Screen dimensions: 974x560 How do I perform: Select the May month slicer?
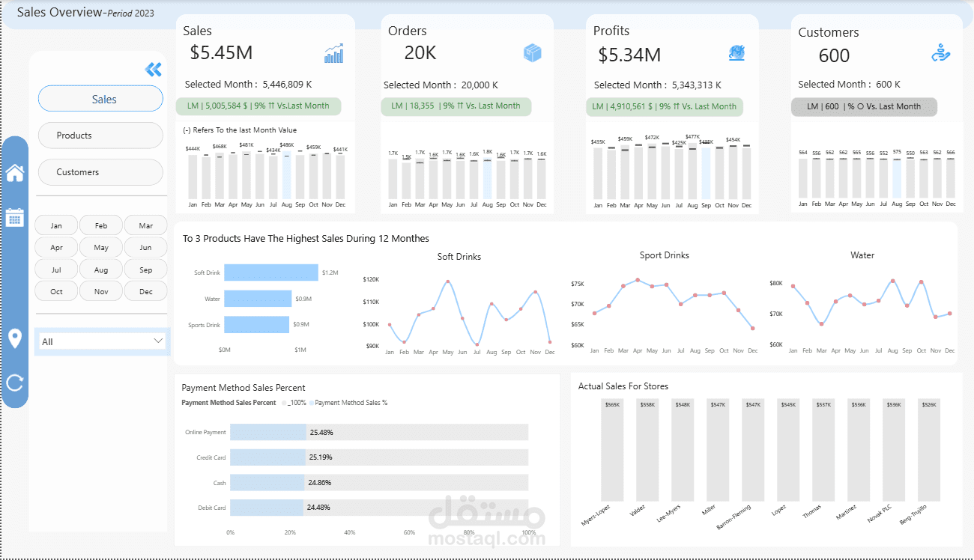pyautogui.click(x=101, y=247)
